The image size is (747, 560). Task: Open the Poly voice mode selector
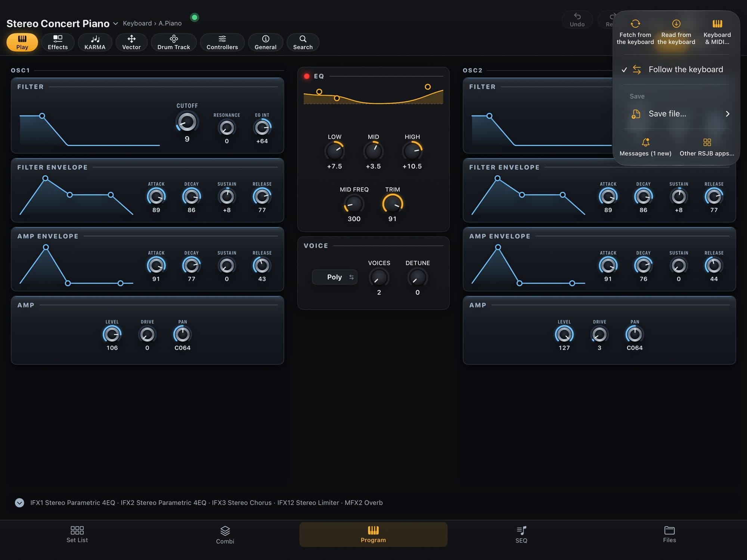pyautogui.click(x=335, y=277)
